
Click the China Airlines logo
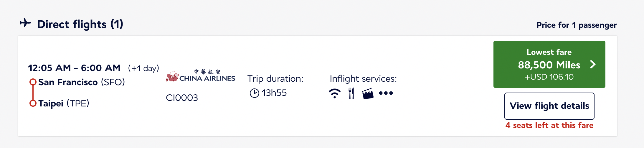(x=201, y=76)
